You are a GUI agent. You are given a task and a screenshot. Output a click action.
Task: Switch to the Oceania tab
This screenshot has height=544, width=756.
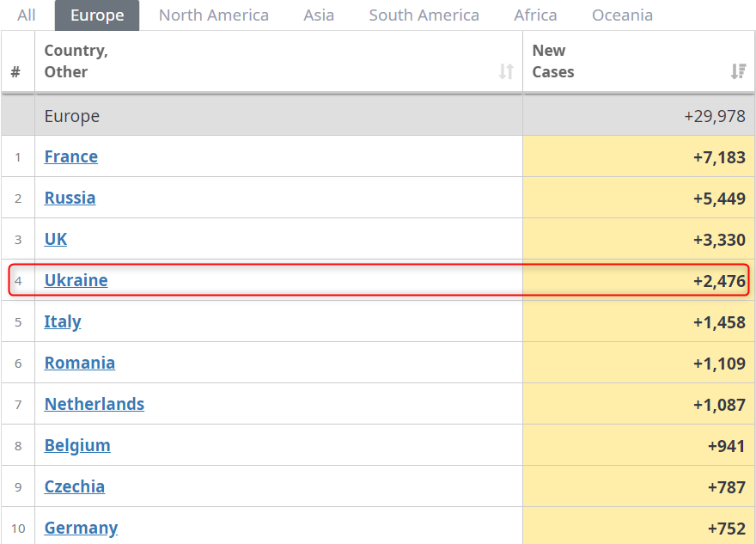[x=622, y=15]
